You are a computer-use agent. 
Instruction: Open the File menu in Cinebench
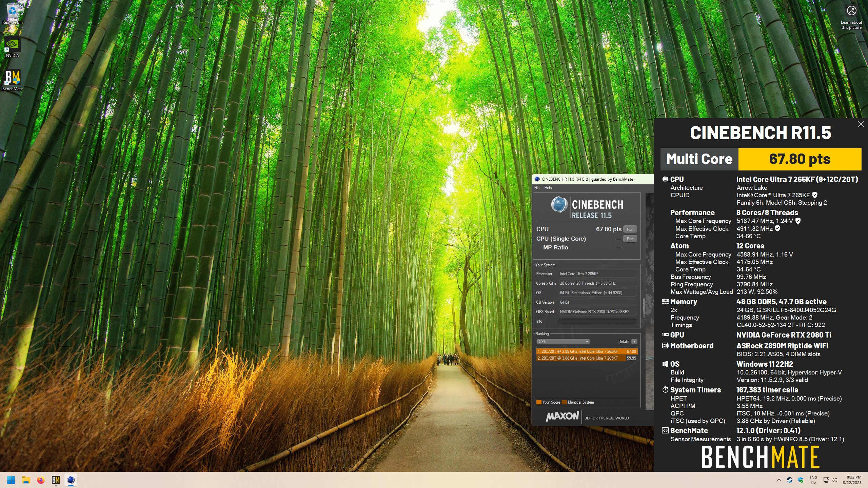(537, 188)
